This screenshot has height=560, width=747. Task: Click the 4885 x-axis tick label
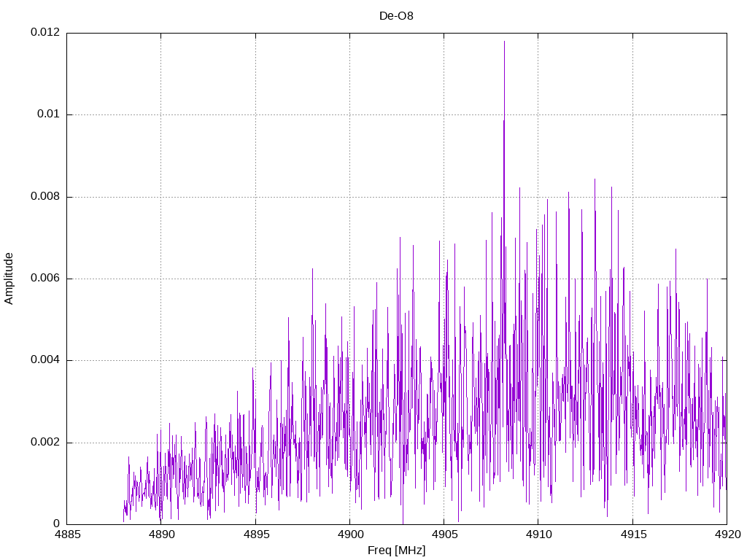[67, 534]
